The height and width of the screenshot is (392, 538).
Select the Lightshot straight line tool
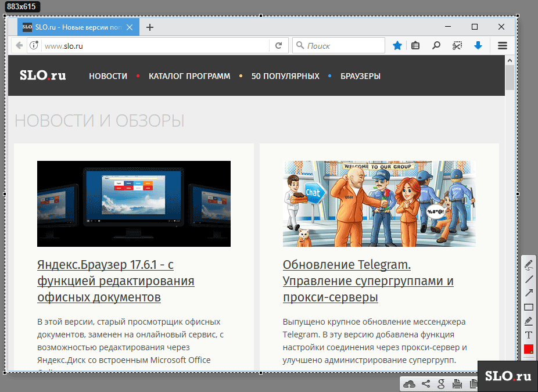(529, 279)
